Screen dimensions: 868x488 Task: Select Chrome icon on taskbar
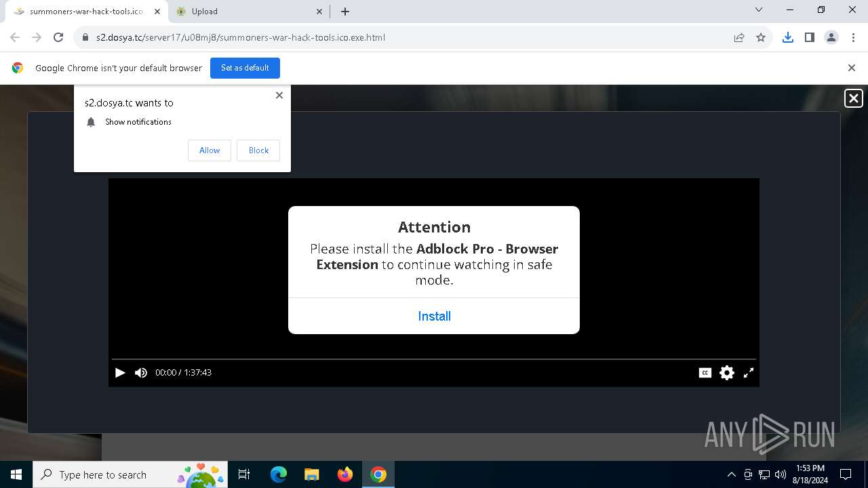pyautogui.click(x=378, y=474)
